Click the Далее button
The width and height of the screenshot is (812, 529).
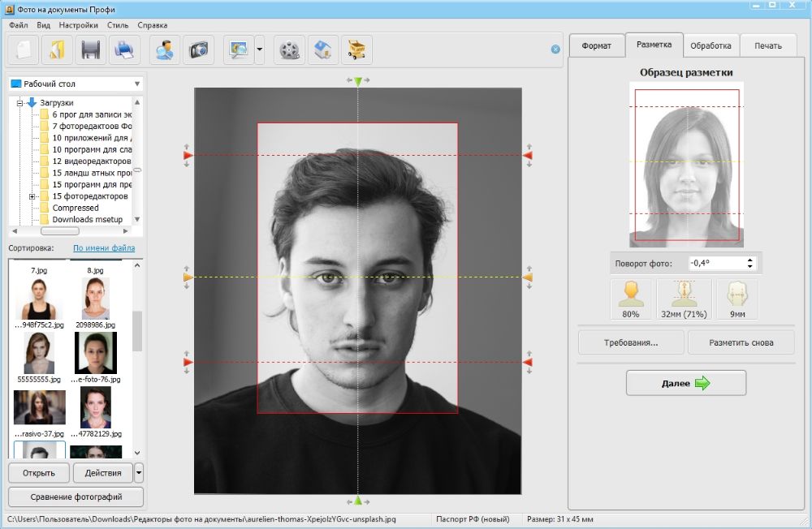[685, 383]
